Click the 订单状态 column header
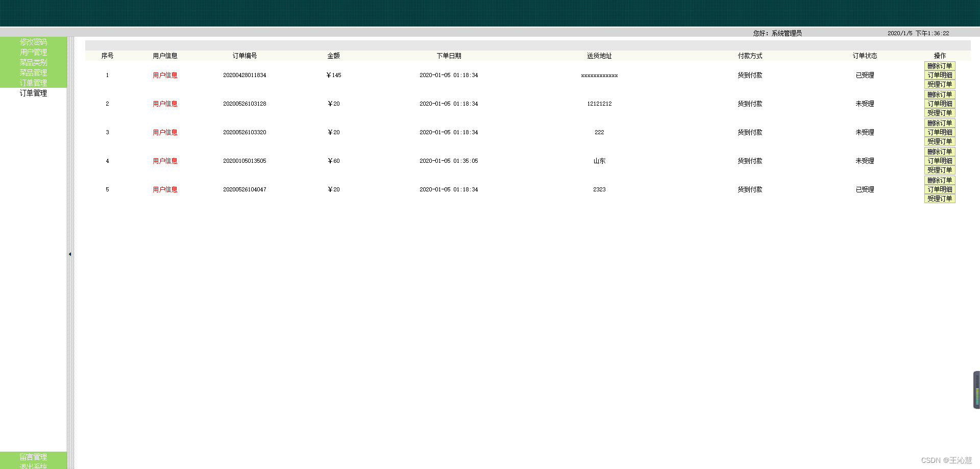The image size is (980, 469). pos(865,56)
